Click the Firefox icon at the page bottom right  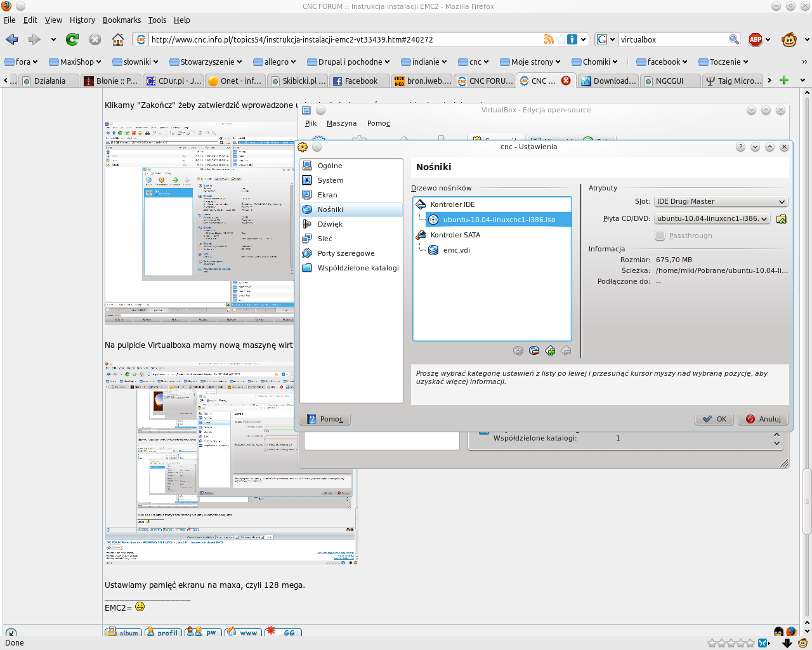point(791,632)
